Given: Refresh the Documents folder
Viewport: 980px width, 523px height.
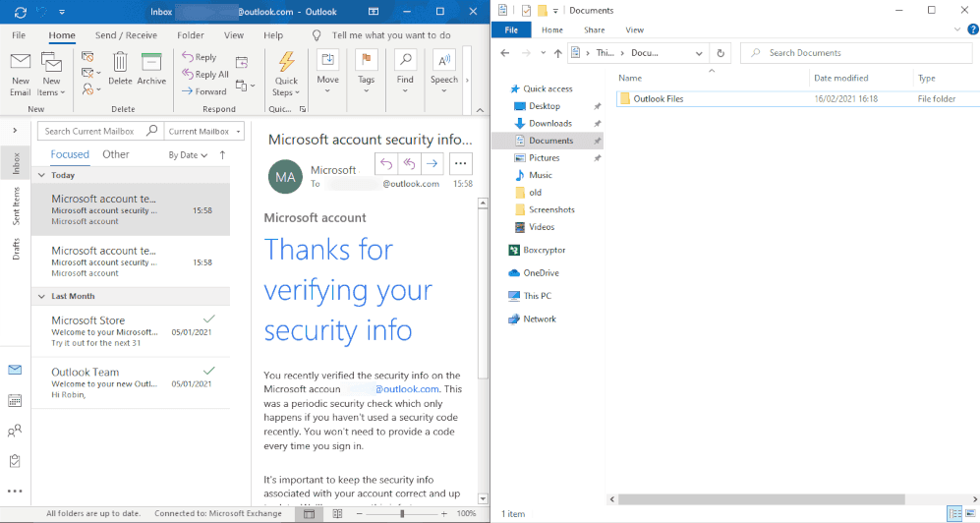Looking at the screenshot, I should [721, 53].
